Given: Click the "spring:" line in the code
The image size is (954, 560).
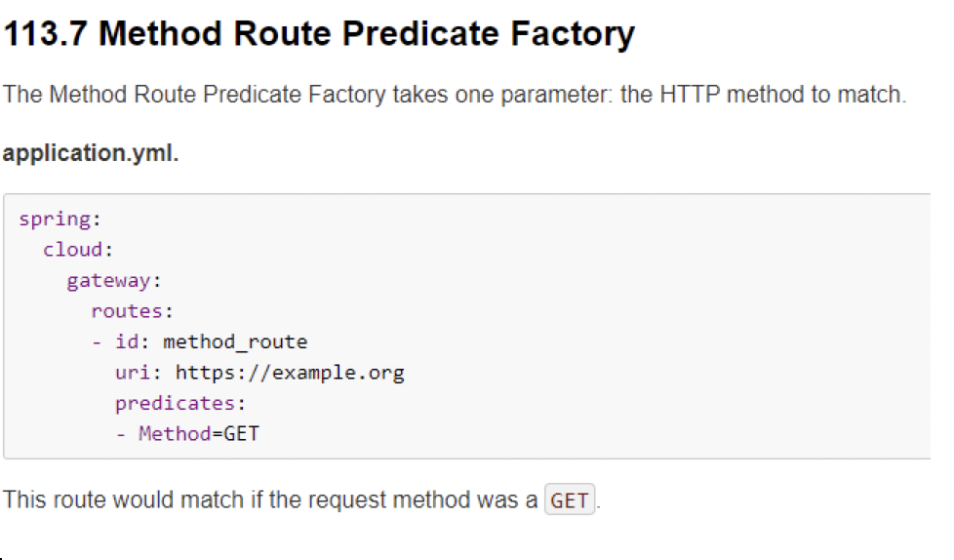Looking at the screenshot, I should 54,219.
